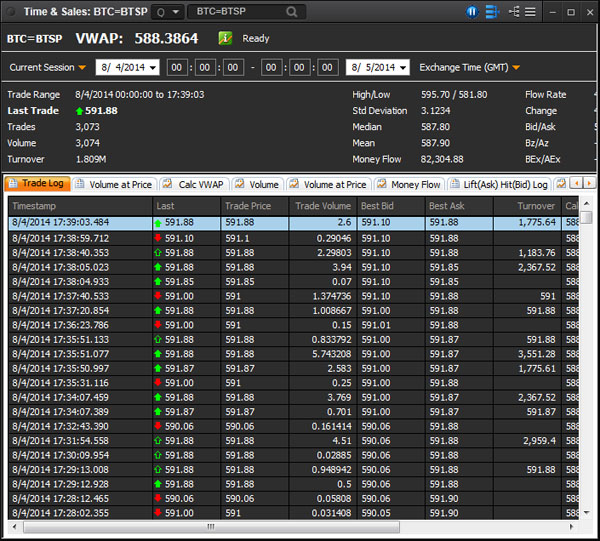Click the window circle icon in title bar
The width and height of the screenshot is (600, 541).
[x=11, y=12]
